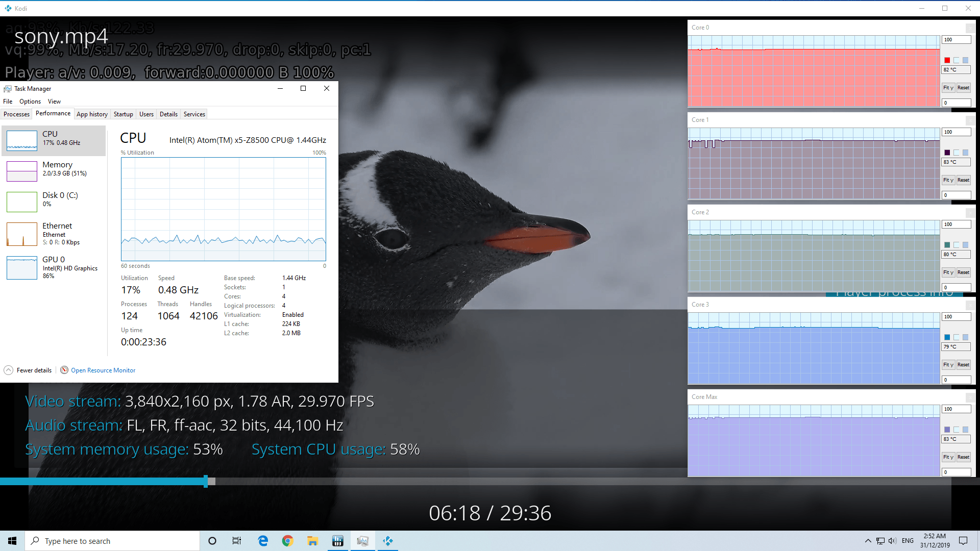
Task: Open Cortana from the taskbar
Action: 212,541
